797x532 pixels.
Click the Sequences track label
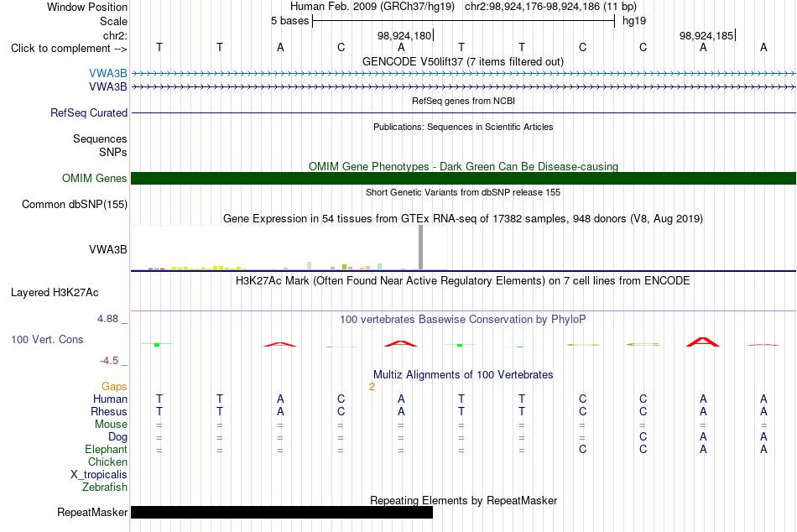pos(100,138)
